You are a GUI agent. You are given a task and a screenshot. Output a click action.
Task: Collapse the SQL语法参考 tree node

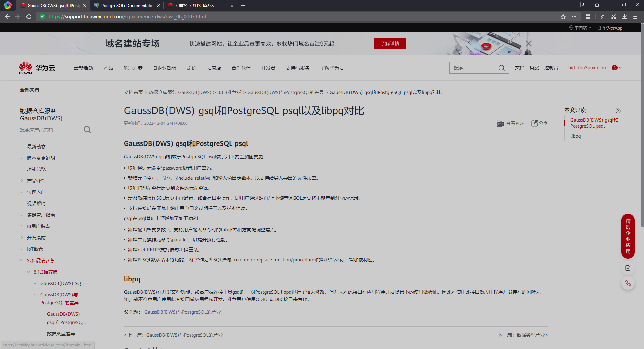coord(22,260)
